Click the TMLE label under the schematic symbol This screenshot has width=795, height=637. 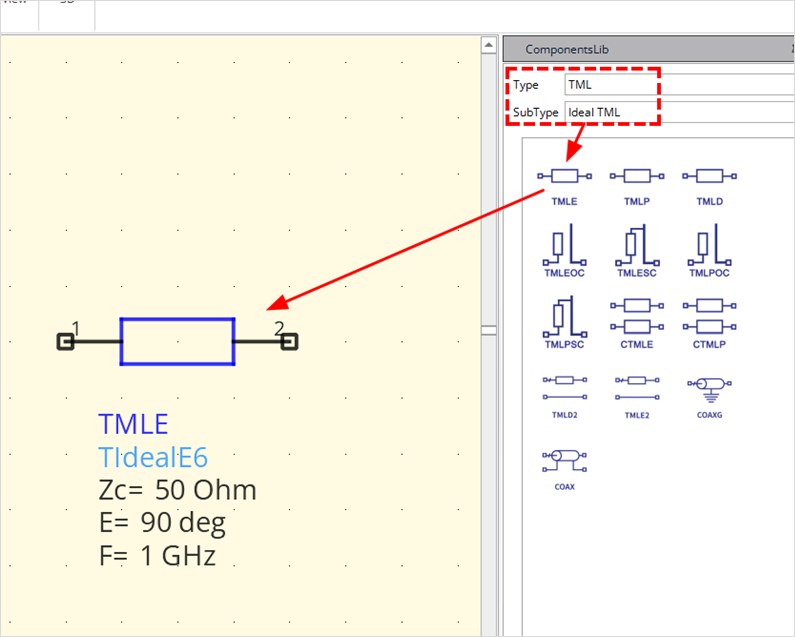(x=133, y=424)
